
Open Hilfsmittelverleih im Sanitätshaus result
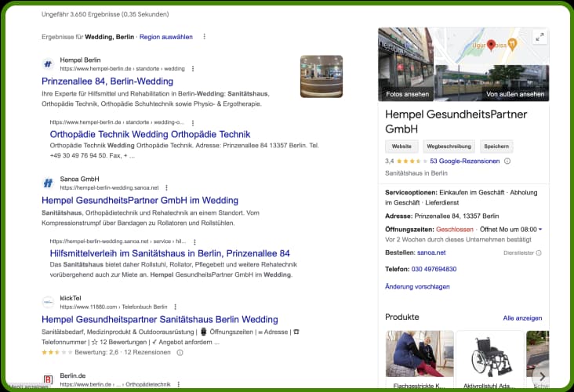pos(170,253)
